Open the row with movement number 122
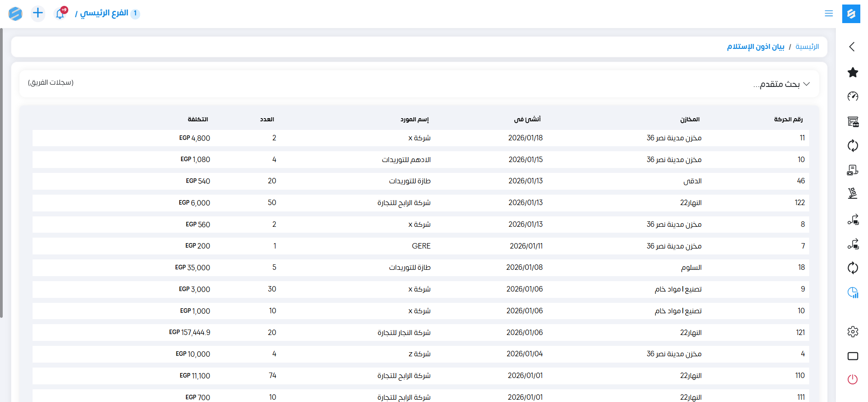 [x=799, y=203]
